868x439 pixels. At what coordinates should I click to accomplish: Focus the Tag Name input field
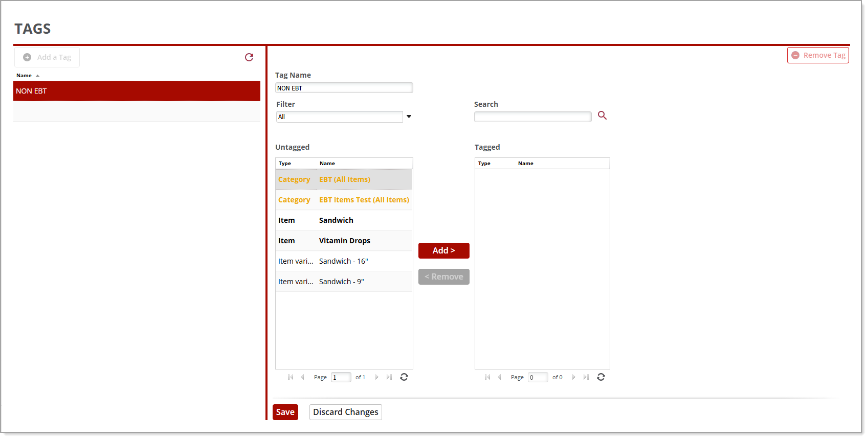(x=344, y=88)
